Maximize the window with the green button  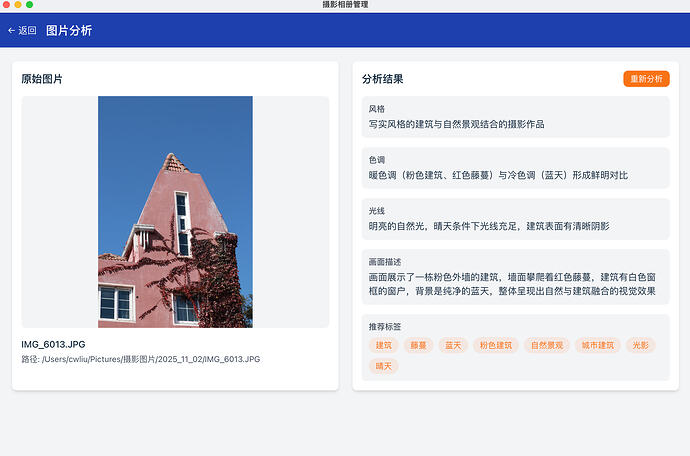pyautogui.click(x=29, y=4)
